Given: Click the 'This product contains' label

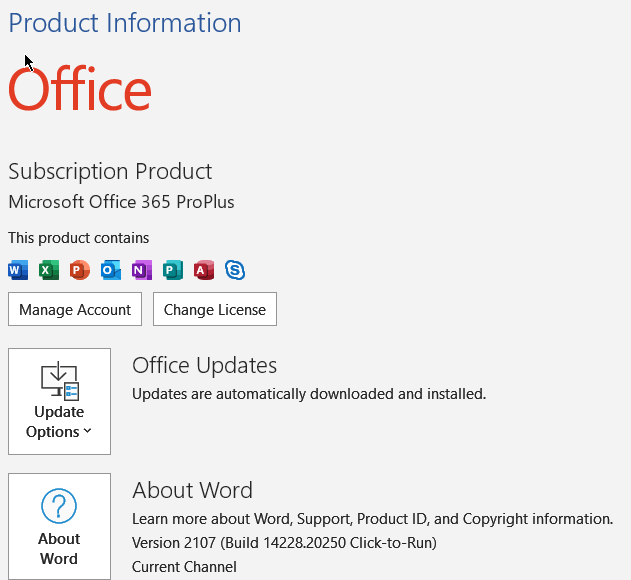Looking at the screenshot, I should pyautogui.click(x=78, y=238).
